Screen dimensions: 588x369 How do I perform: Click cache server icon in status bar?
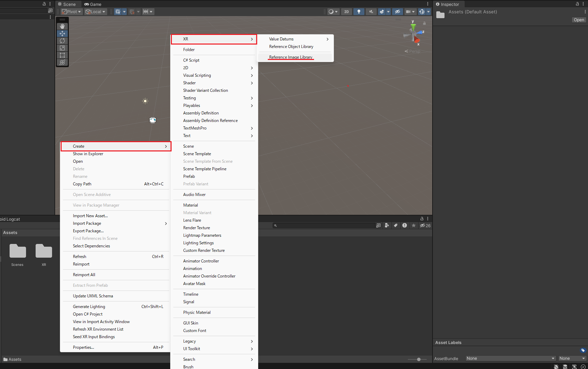point(565,367)
